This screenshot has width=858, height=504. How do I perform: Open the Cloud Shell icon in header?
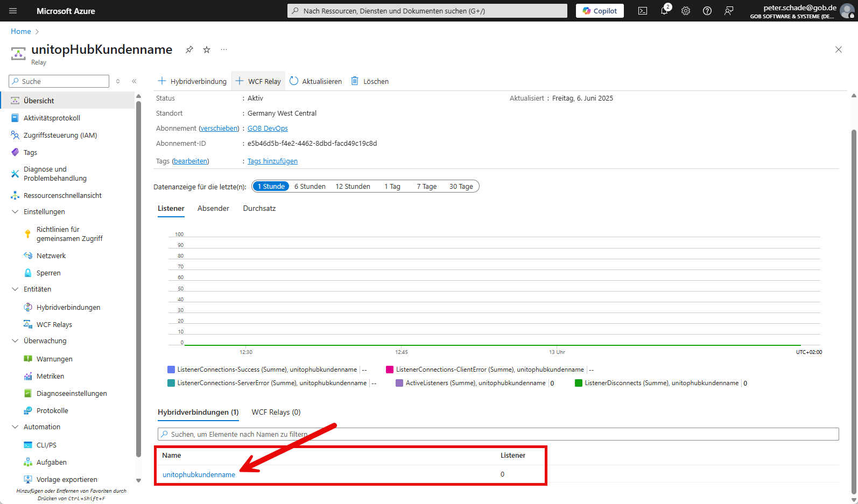click(x=643, y=11)
